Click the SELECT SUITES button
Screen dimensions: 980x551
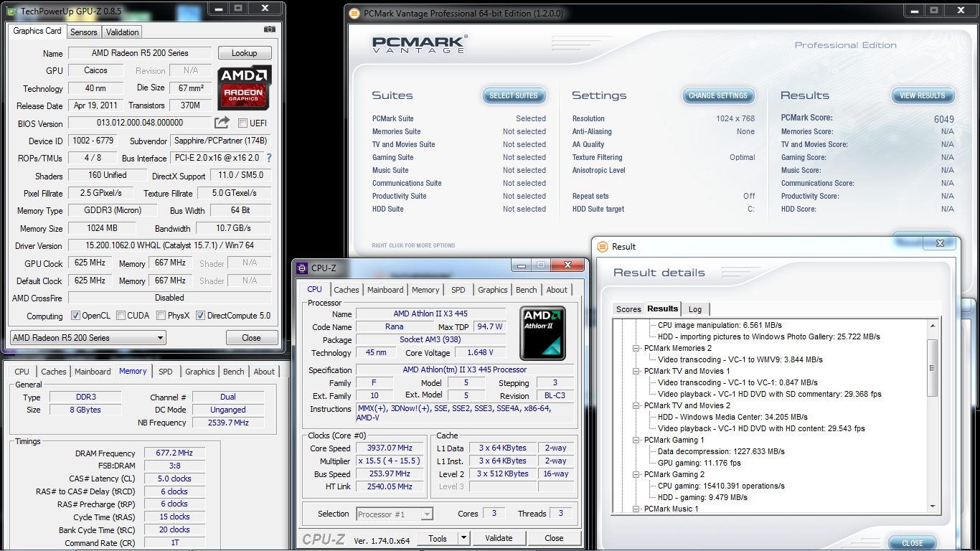point(514,95)
